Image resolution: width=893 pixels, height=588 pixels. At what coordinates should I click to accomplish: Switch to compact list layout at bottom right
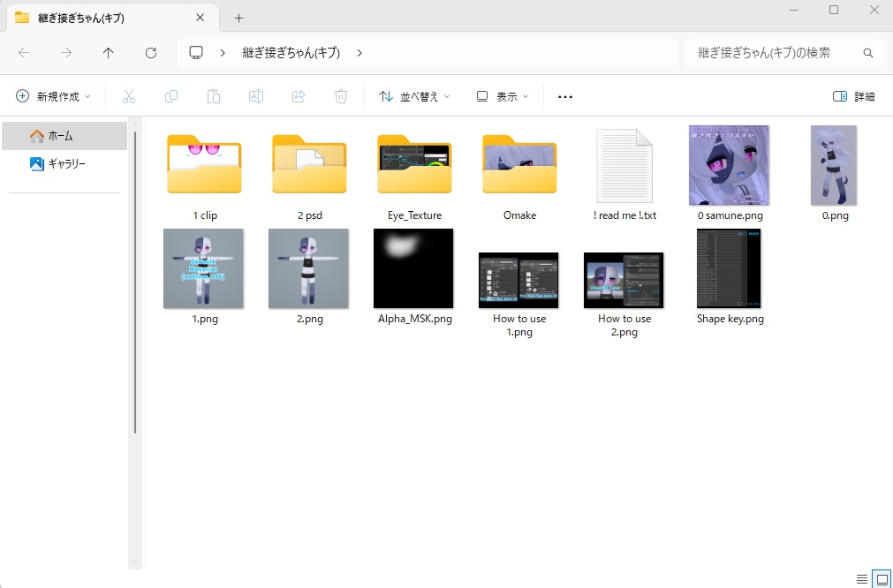tap(862, 577)
